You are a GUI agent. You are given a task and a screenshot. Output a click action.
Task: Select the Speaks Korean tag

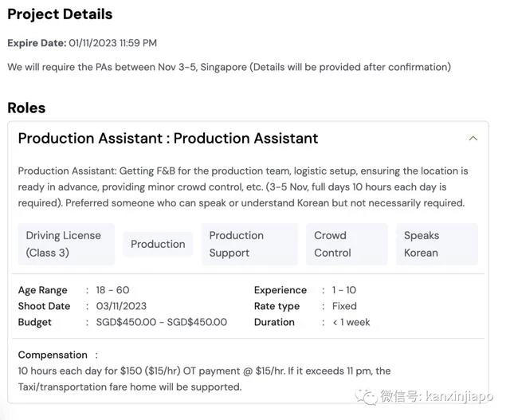pyautogui.click(x=437, y=244)
